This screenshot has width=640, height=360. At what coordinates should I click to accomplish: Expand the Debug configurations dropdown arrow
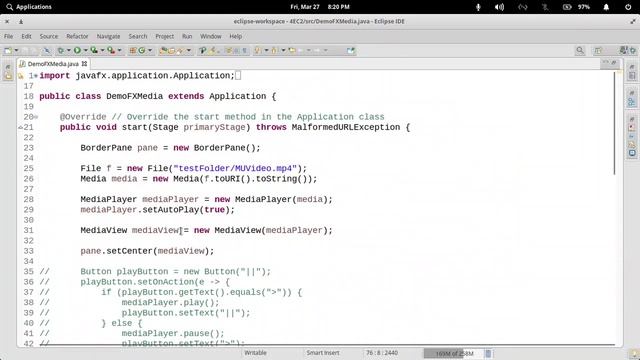point(69,51)
